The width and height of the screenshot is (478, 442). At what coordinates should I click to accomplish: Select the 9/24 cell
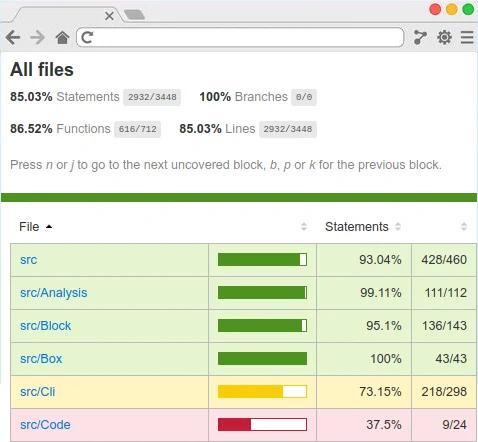[444, 425]
